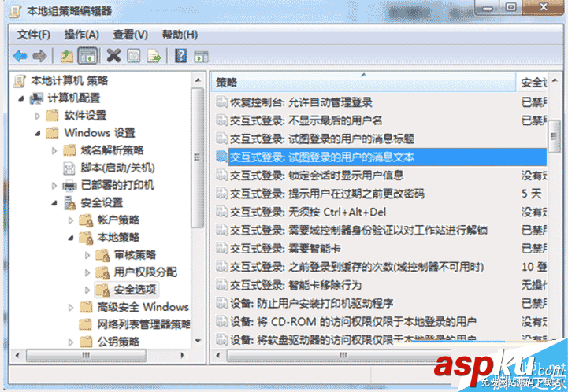The image size is (568, 392).
Task: Expand the 安全选项 node arrow
Action: 87,290
